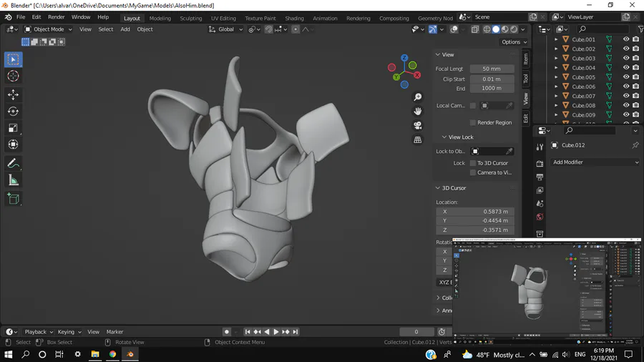Hide Cube.006 in viewport
The image size is (644, 362).
626,87
